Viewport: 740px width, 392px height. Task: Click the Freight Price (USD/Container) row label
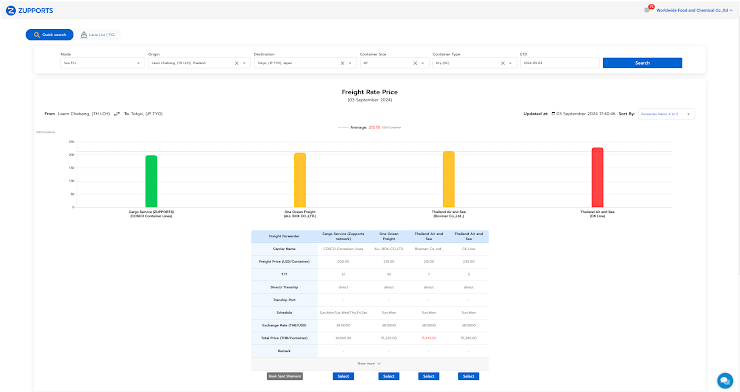click(x=284, y=261)
